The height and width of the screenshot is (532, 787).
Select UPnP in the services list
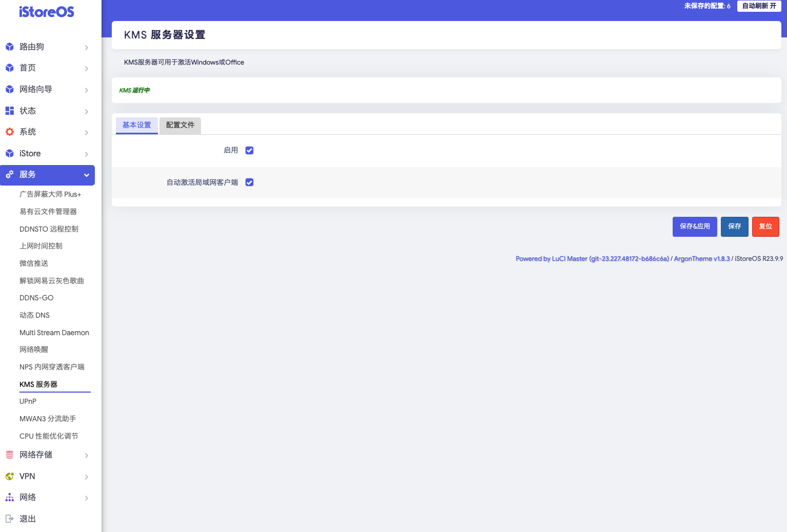(28, 401)
